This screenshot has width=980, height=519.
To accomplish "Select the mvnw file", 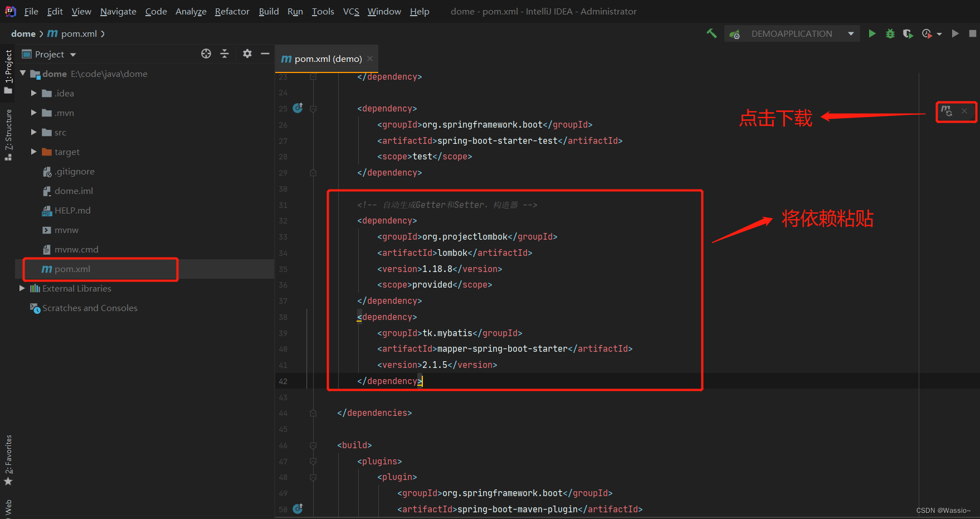I will pos(66,230).
